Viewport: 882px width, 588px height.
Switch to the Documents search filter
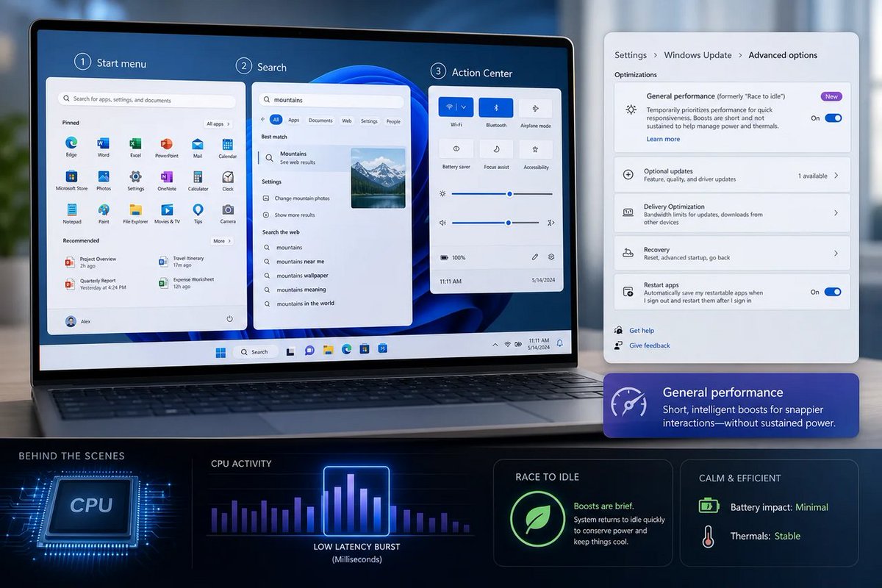click(x=320, y=121)
